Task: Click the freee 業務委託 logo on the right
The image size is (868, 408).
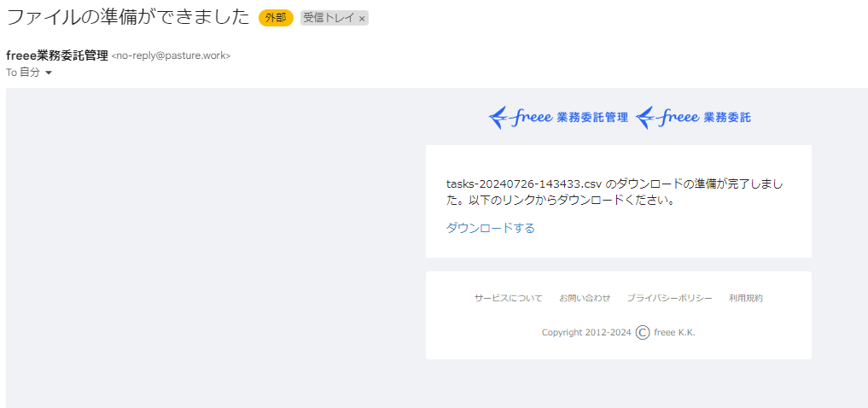Action: (693, 117)
